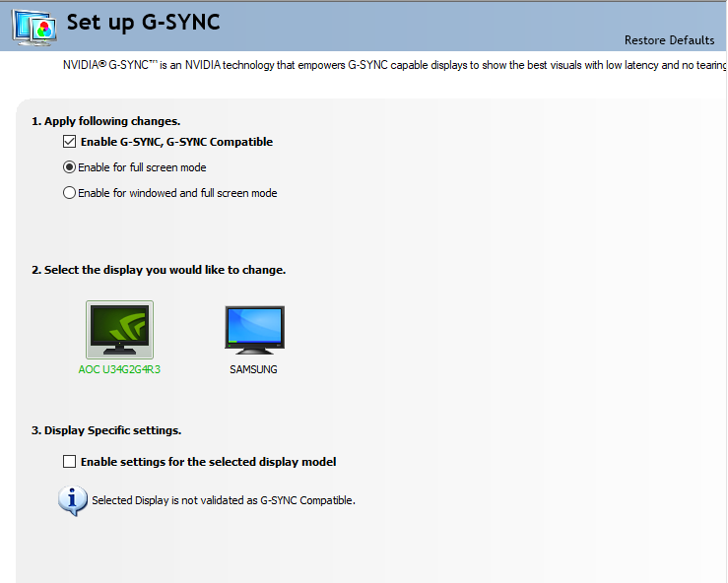The height and width of the screenshot is (583, 728).
Task: Select the AOC U34G2G4R3 monitor icon
Action: point(119,330)
